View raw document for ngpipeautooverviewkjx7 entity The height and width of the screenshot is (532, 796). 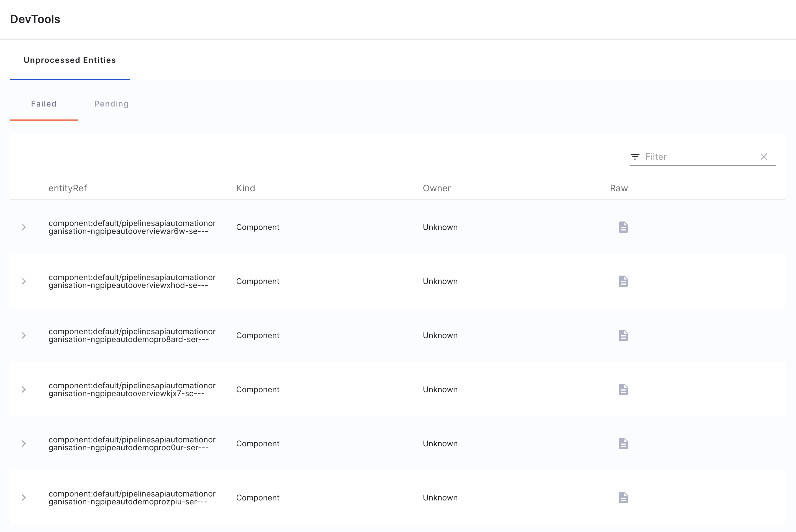[x=623, y=389]
